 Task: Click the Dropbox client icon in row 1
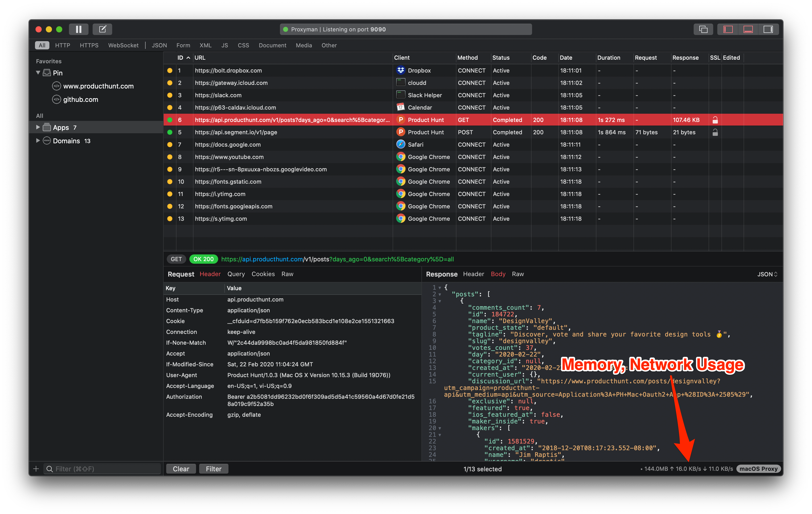401,70
